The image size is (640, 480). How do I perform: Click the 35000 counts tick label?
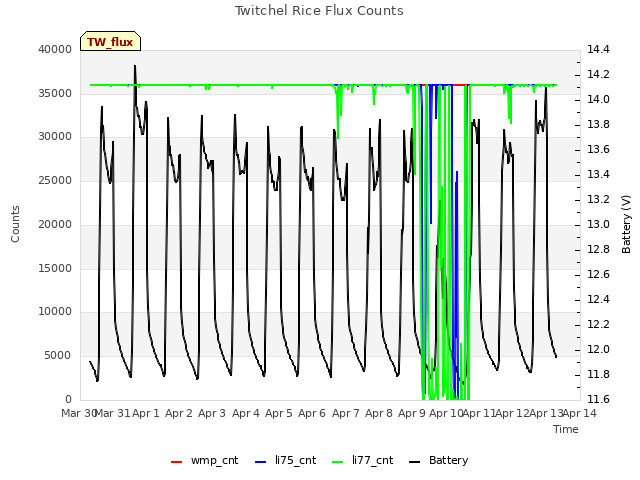tap(55, 93)
